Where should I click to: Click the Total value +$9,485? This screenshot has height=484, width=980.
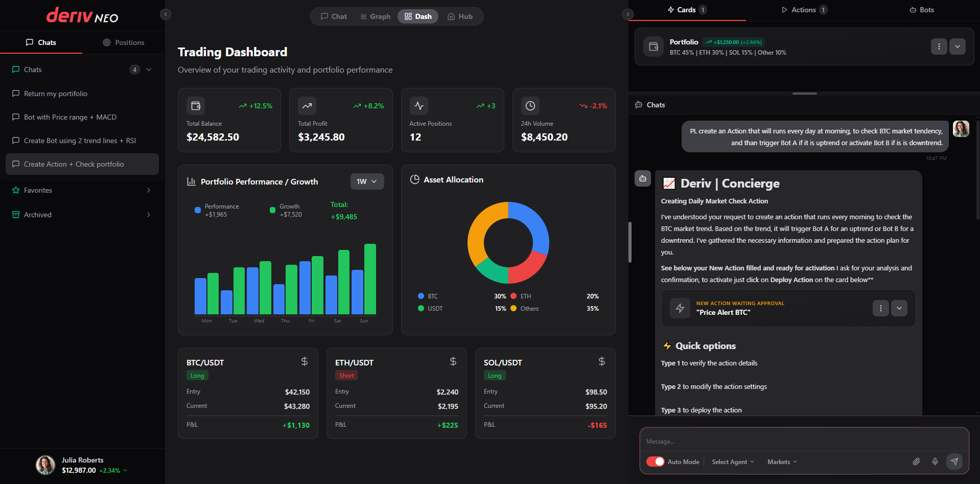click(344, 217)
